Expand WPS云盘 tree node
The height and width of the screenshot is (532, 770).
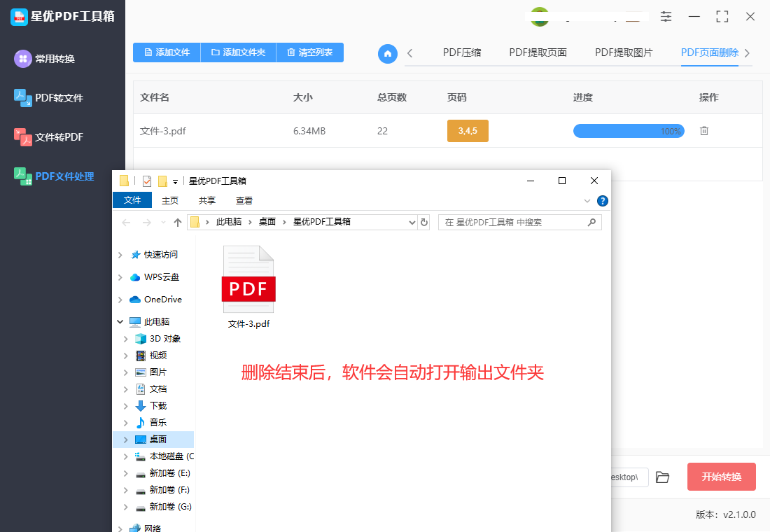(x=120, y=277)
